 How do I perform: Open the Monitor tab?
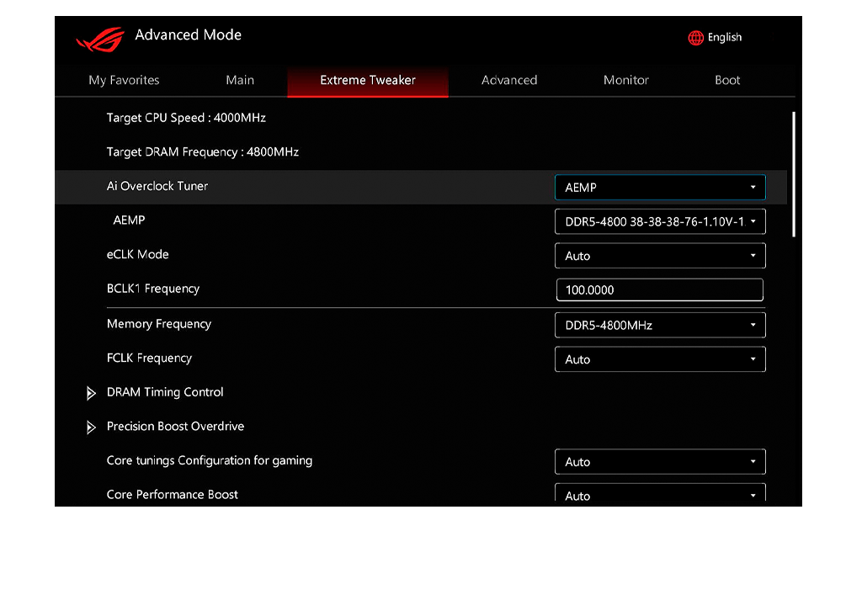pos(626,81)
